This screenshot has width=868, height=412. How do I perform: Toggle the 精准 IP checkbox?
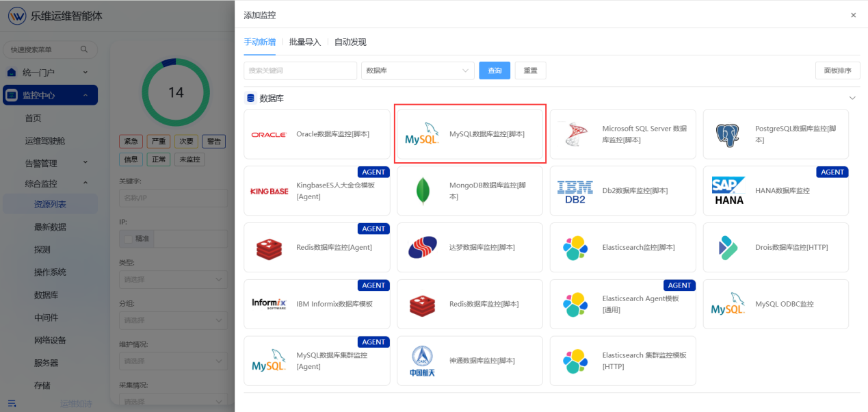click(x=127, y=239)
